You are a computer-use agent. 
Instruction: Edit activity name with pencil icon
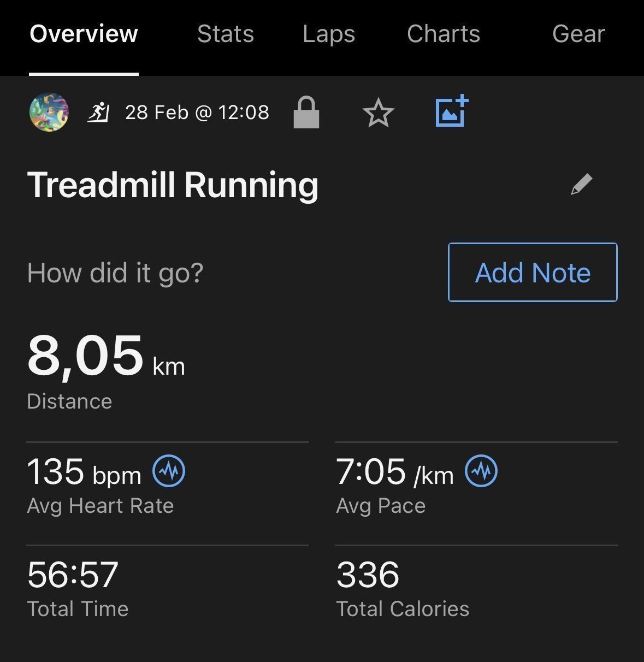point(581,185)
